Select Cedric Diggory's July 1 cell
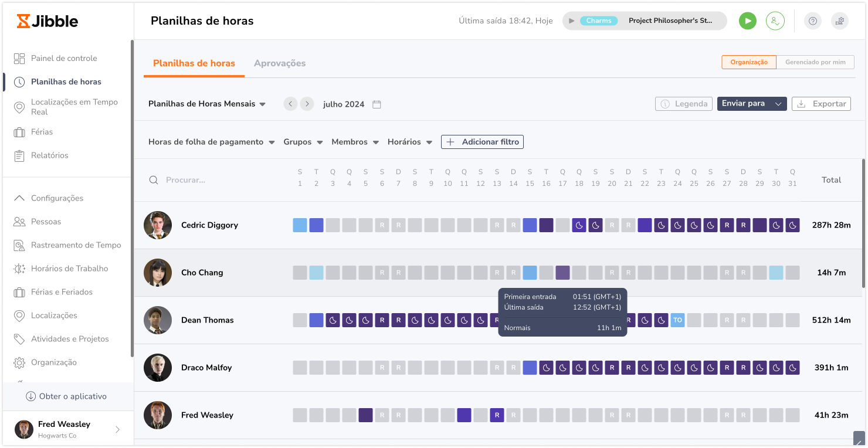Viewport: 868px width, 448px height. (300, 225)
